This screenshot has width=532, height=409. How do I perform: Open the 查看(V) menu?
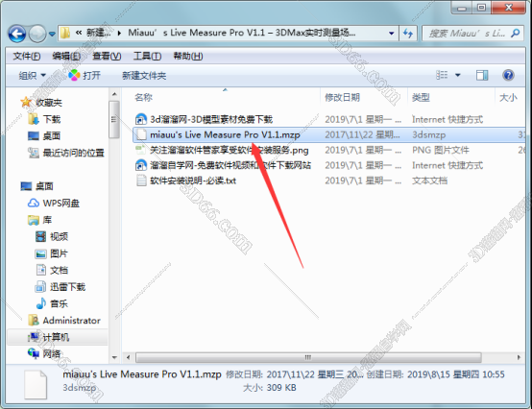[x=107, y=56]
